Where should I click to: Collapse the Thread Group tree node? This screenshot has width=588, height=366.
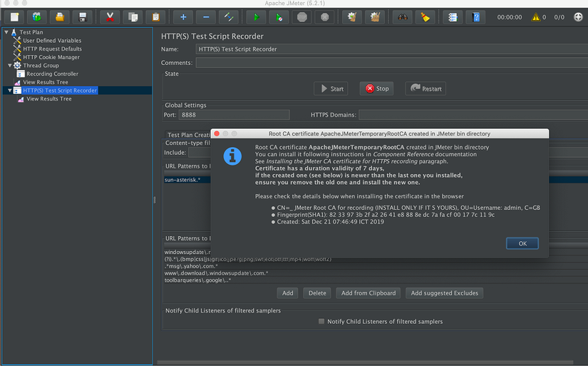coord(10,66)
